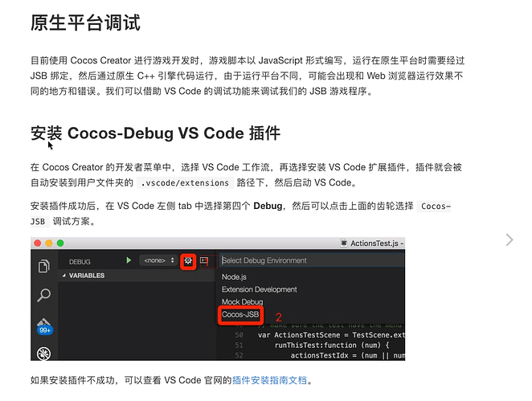532x401 pixels.
Task: Click the gear icon in debug toolbar
Action: pyautogui.click(x=188, y=261)
